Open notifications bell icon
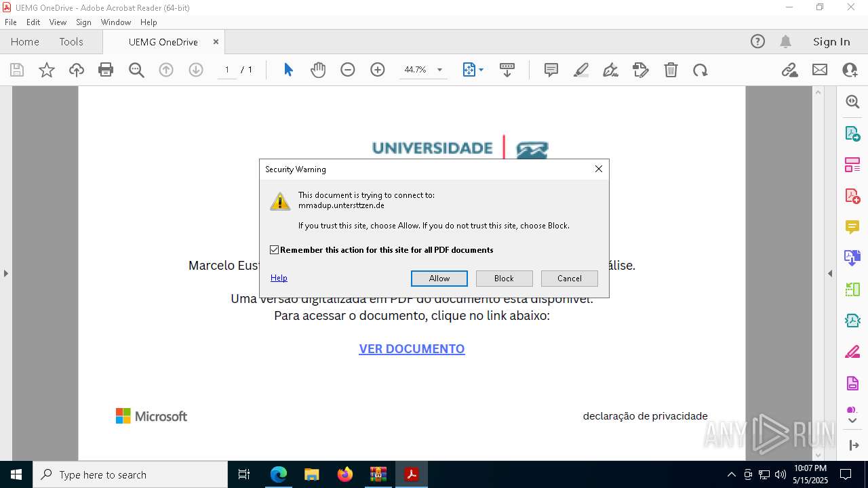This screenshot has height=488, width=868. 785,41
